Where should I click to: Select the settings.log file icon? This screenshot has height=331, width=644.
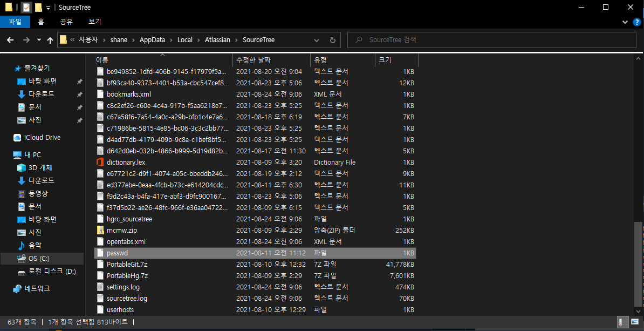pos(100,287)
